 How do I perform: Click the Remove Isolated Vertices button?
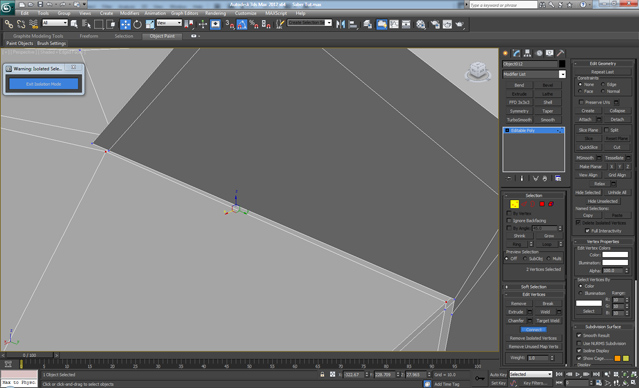[x=533, y=338]
